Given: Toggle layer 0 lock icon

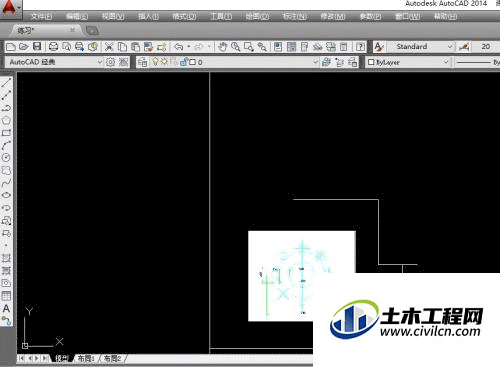Looking at the screenshot, I should tap(183, 62).
